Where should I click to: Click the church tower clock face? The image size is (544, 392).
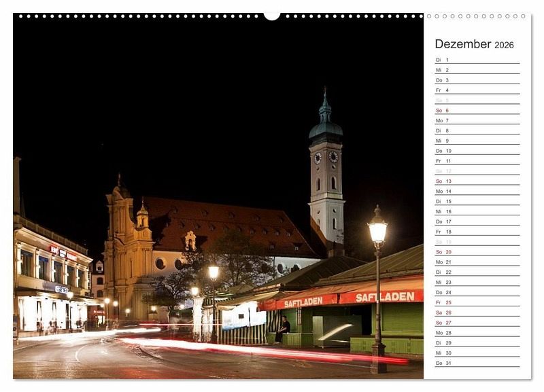click(x=318, y=158)
